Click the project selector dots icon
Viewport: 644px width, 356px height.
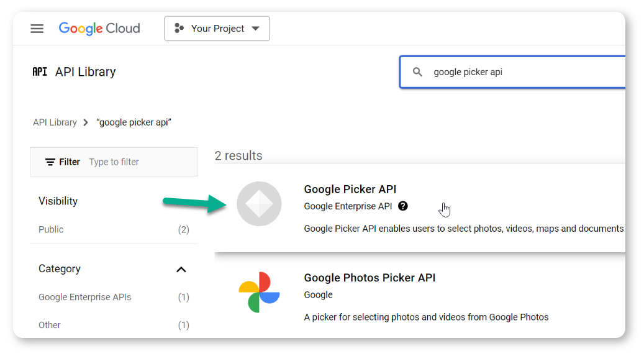click(179, 29)
